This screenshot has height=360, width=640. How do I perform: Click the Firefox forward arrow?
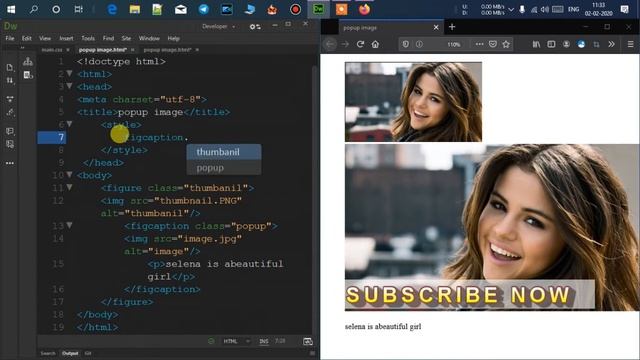point(345,44)
